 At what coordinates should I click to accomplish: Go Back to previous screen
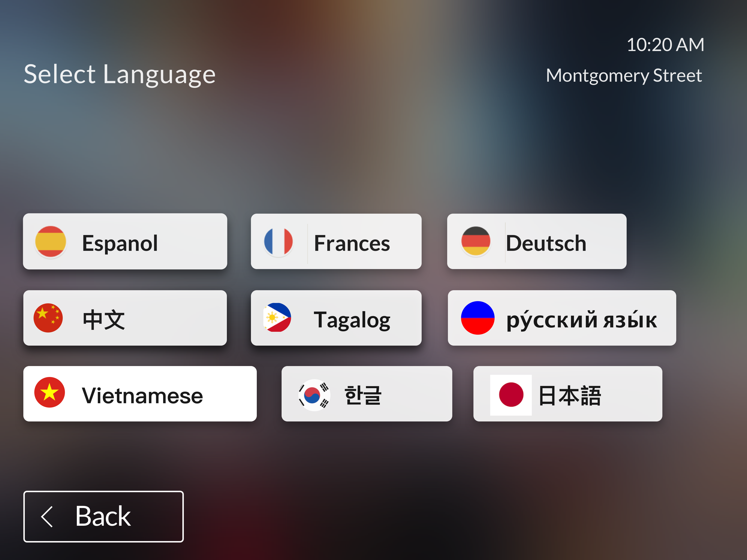103,516
